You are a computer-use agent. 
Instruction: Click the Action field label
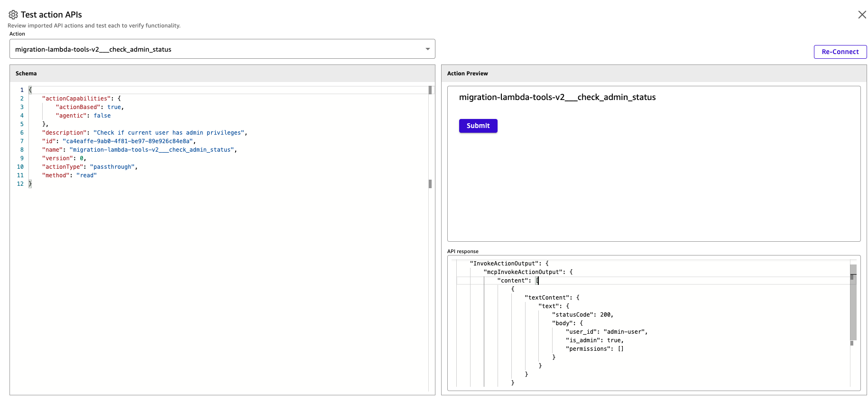click(x=17, y=34)
